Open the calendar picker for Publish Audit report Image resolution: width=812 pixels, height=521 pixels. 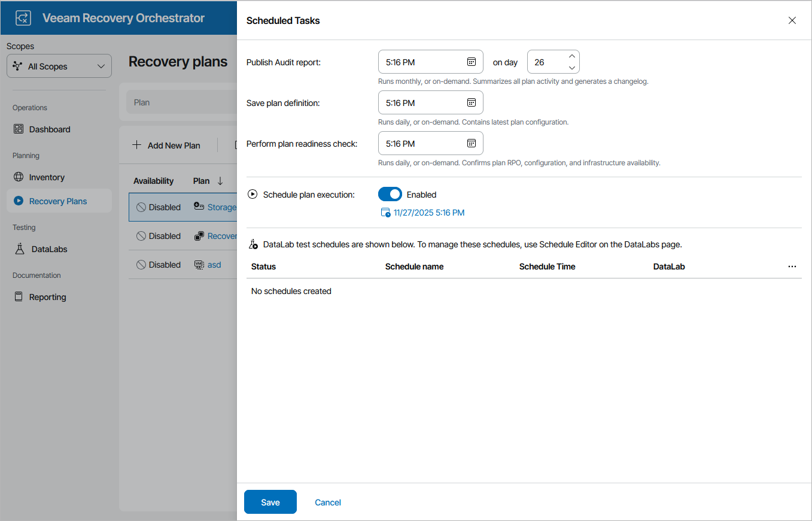coord(473,61)
